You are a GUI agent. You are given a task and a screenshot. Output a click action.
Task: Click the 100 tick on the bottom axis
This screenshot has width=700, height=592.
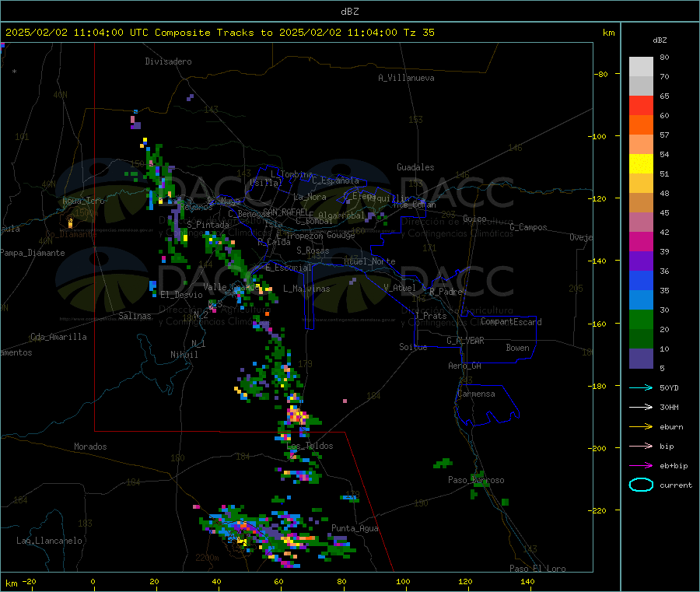tap(403, 581)
